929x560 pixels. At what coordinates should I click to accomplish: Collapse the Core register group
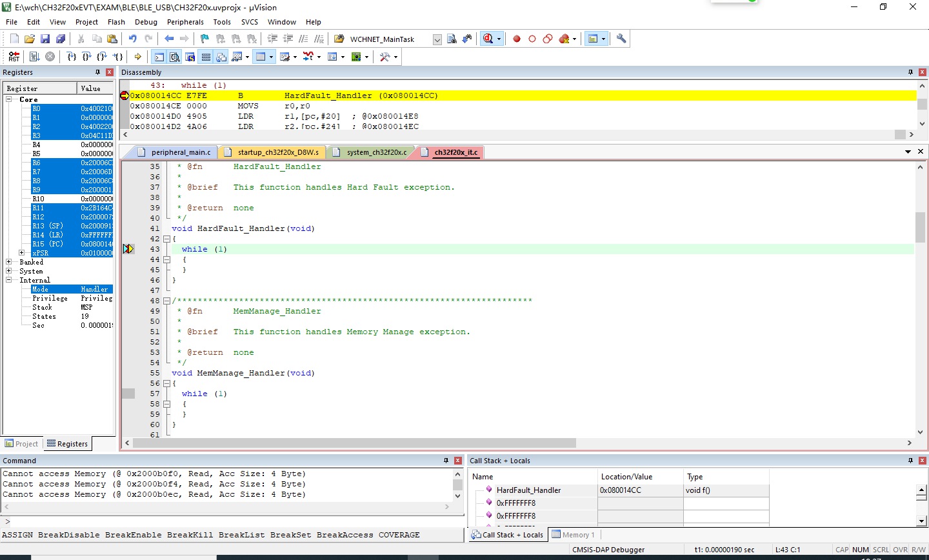tap(9, 99)
